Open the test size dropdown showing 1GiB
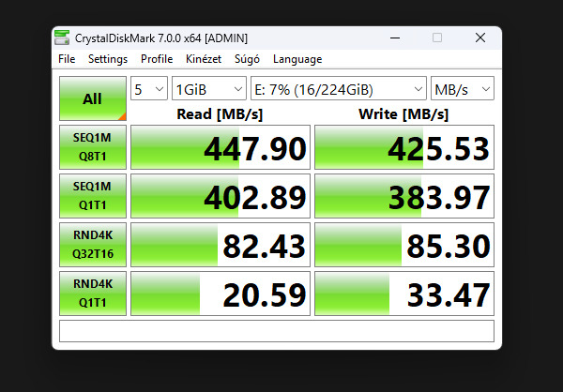 click(x=209, y=88)
